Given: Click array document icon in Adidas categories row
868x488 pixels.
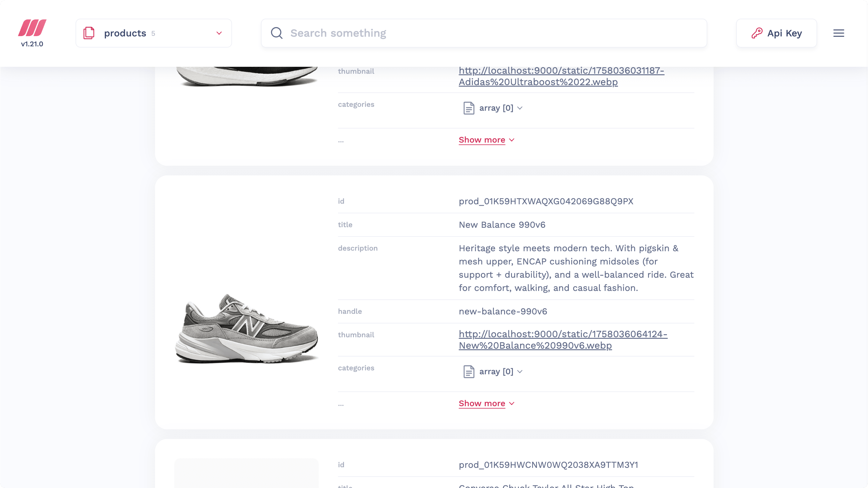Looking at the screenshot, I should tap(469, 108).
